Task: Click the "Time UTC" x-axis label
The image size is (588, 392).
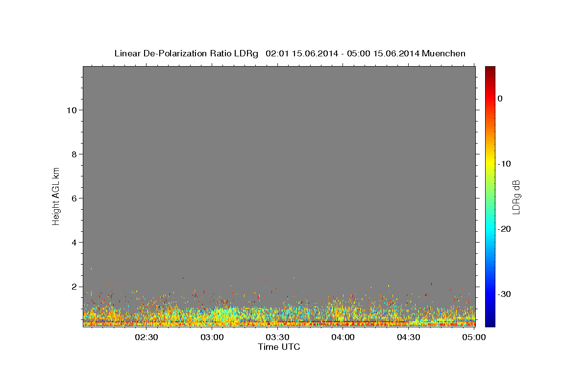Action: tap(279, 347)
